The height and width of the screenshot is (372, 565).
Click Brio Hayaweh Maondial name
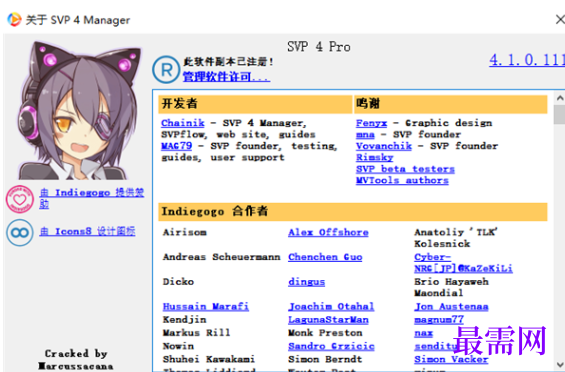pyautogui.click(x=451, y=287)
